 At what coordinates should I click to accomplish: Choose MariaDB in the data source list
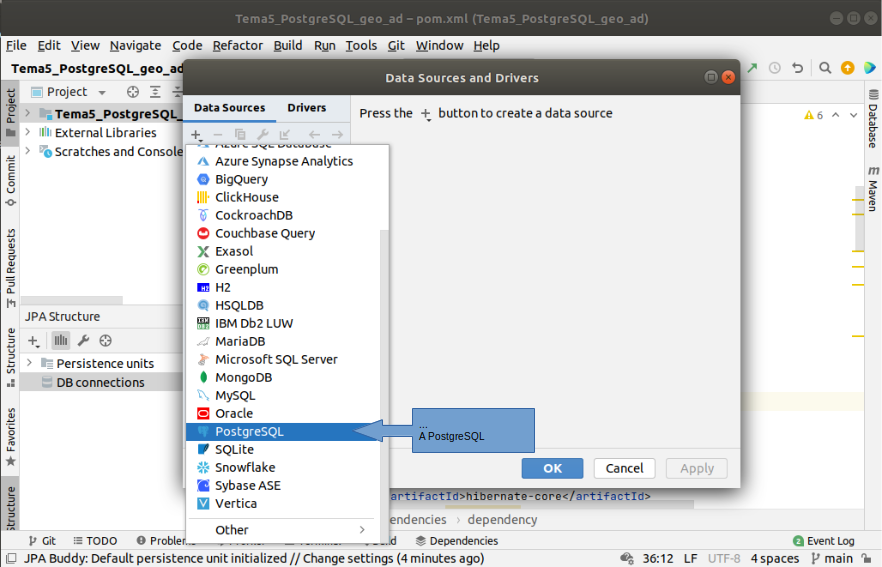(284, 341)
